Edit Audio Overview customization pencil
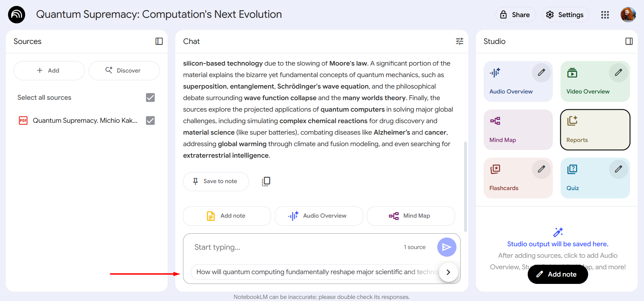This screenshot has height=301, width=644. 541,73
